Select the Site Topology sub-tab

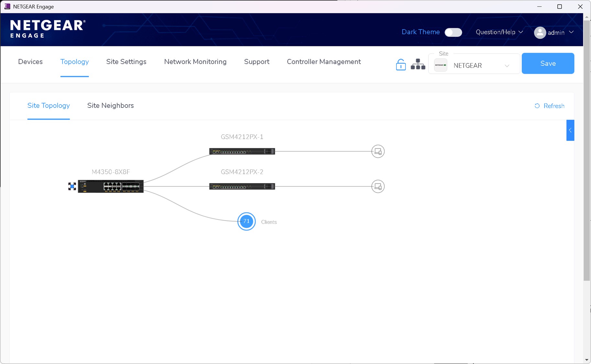pyautogui.click(x=49, y=105)
